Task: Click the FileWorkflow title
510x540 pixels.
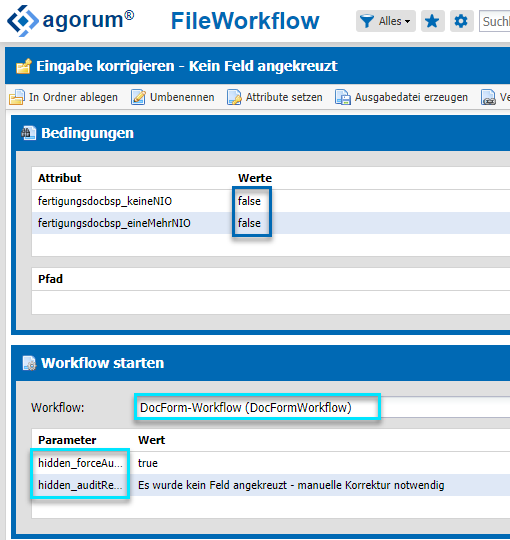Action: [245, 21]
